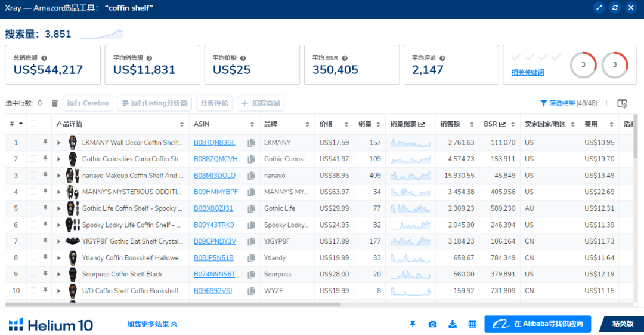Open the BSR chart icon in header
This screenshot has width=644, height=335.
pos(502,124)
